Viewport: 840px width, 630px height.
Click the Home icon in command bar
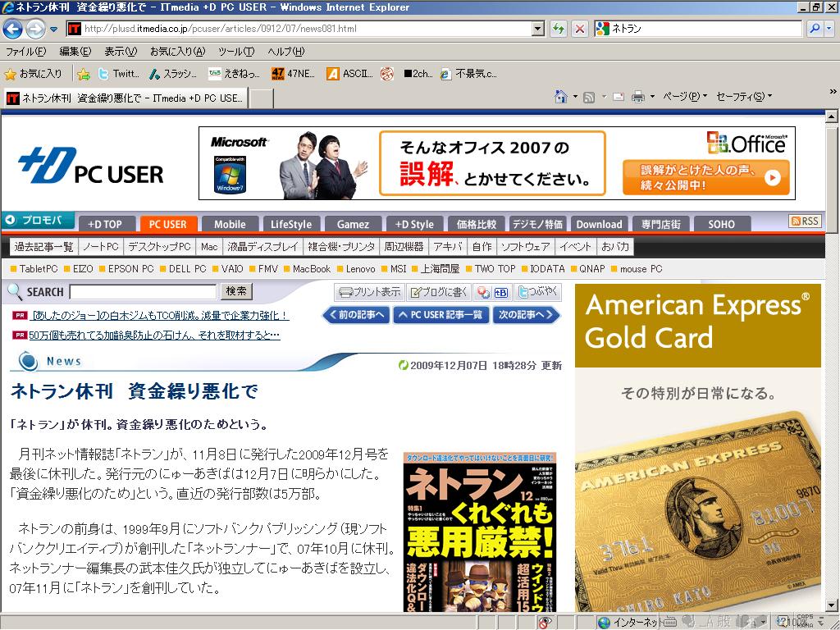pyautogui.click(x=561, y=97)
